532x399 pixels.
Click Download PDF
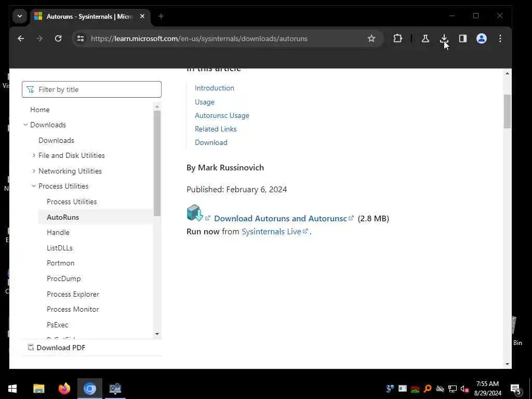pos(57,348)
